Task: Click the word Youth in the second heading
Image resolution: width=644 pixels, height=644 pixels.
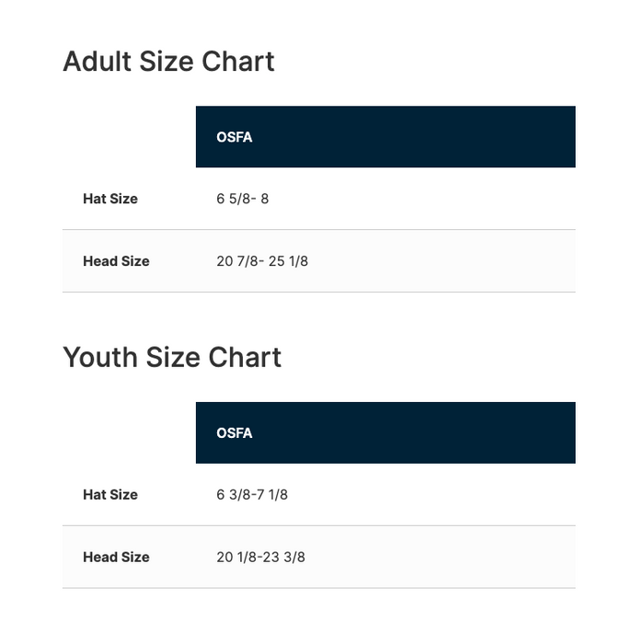Action: 99,357
